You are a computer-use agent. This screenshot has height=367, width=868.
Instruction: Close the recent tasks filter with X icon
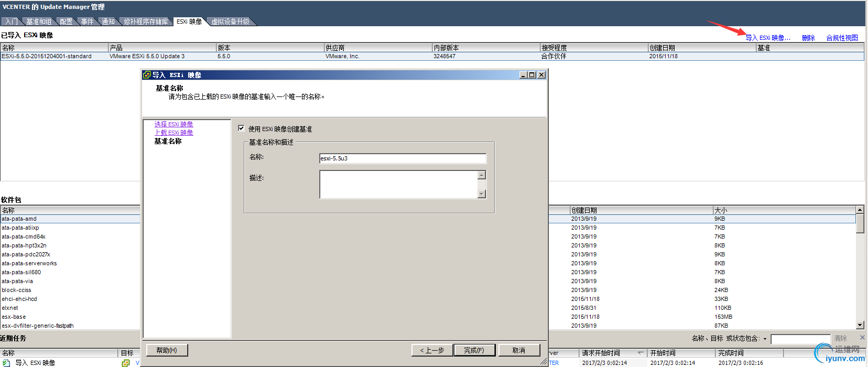pyautogui.click(x=862, y=338)
